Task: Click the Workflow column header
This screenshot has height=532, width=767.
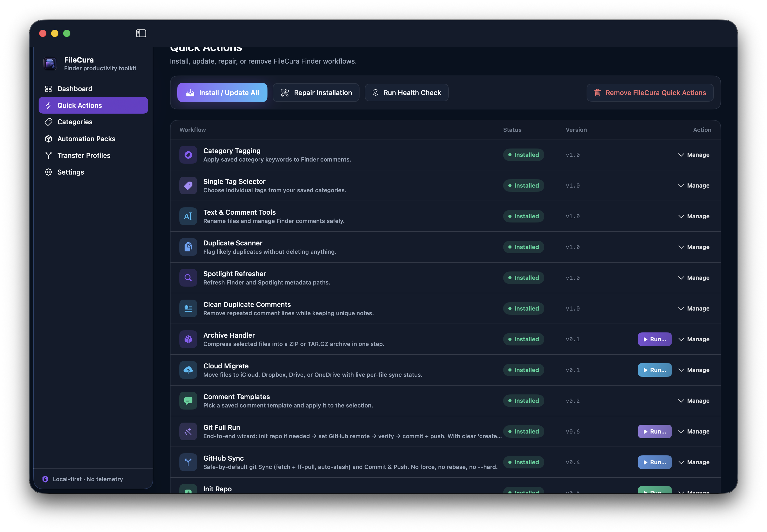Action: click(x=192, y=130)
